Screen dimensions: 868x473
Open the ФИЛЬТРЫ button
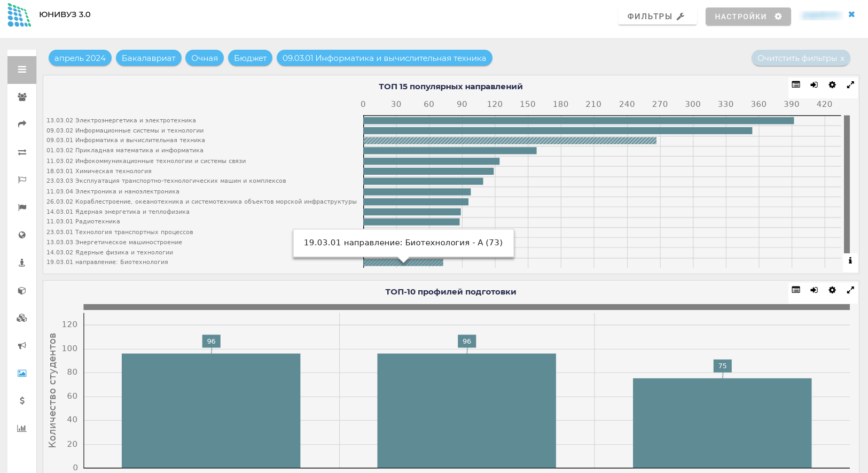click(x=657, y=16)
